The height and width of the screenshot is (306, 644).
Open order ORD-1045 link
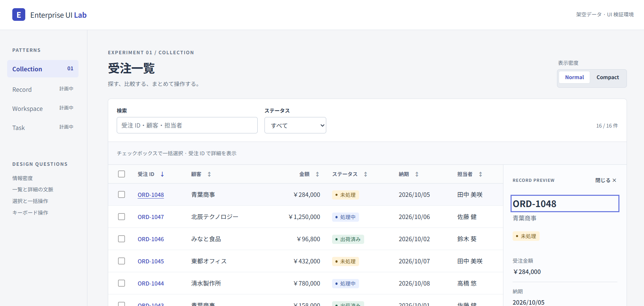pos(151,261)
